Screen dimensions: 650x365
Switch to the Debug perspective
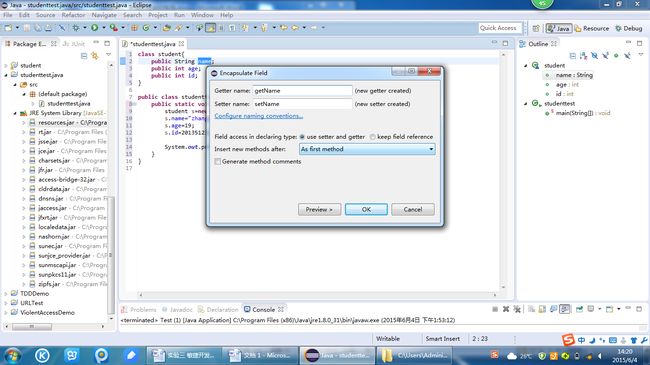pyautogui.click(x=628, y=28)
